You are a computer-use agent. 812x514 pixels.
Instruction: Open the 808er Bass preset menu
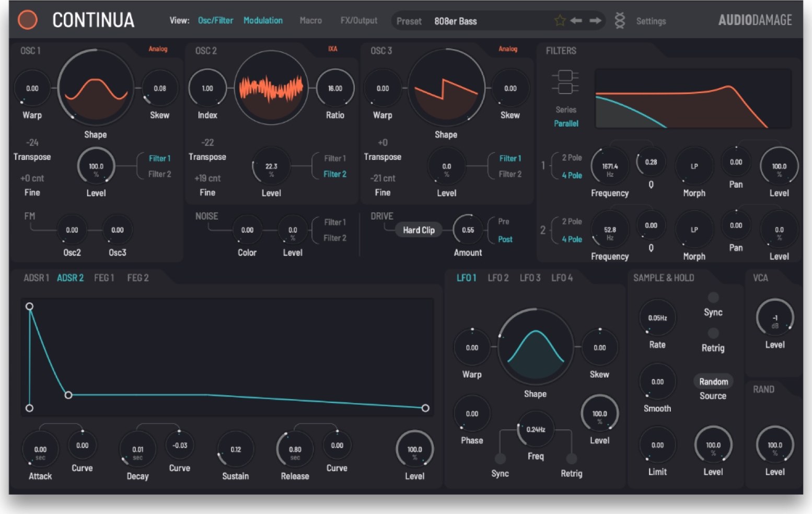pos(456,21)
